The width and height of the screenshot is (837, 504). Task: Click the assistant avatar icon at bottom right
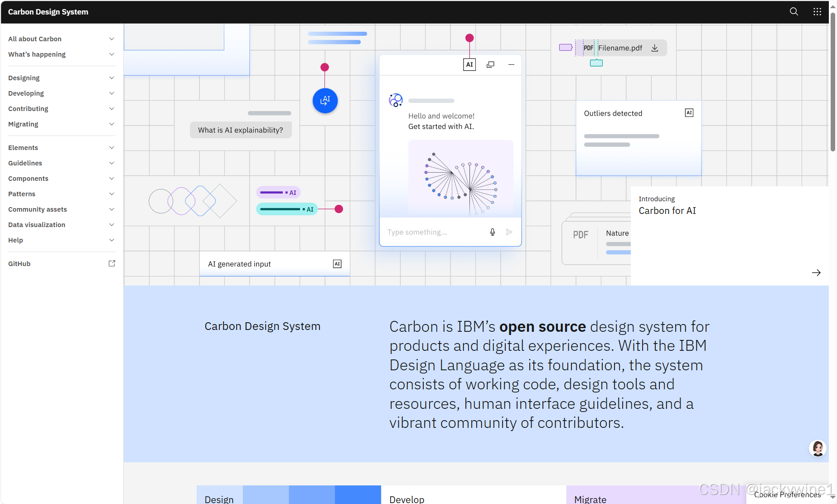[x=818, y=448]
